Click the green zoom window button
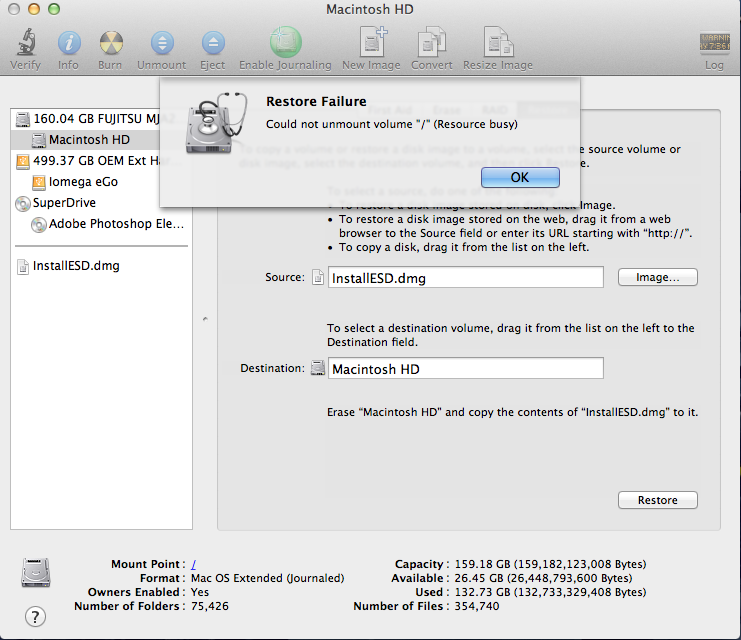Viewport: 741px width, 640px height. coord(54,9)
